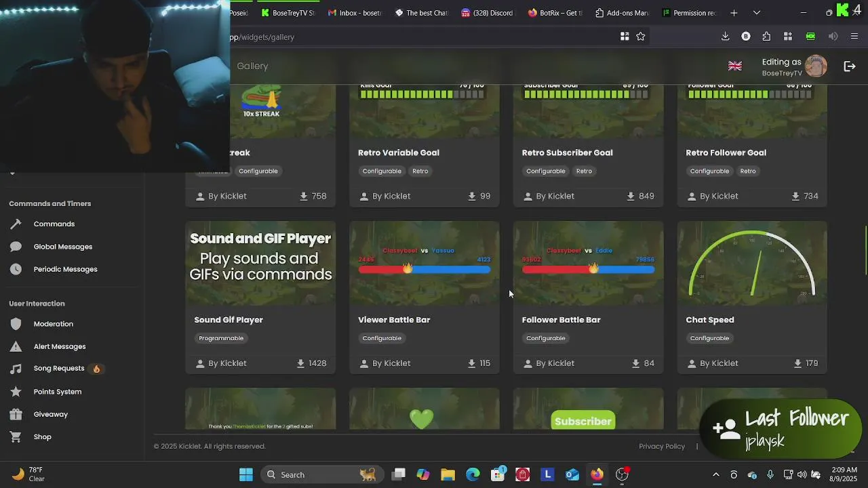Click the green extension icon in toolbar
This screenshot has width=868, height=488.
click(810, 37)
